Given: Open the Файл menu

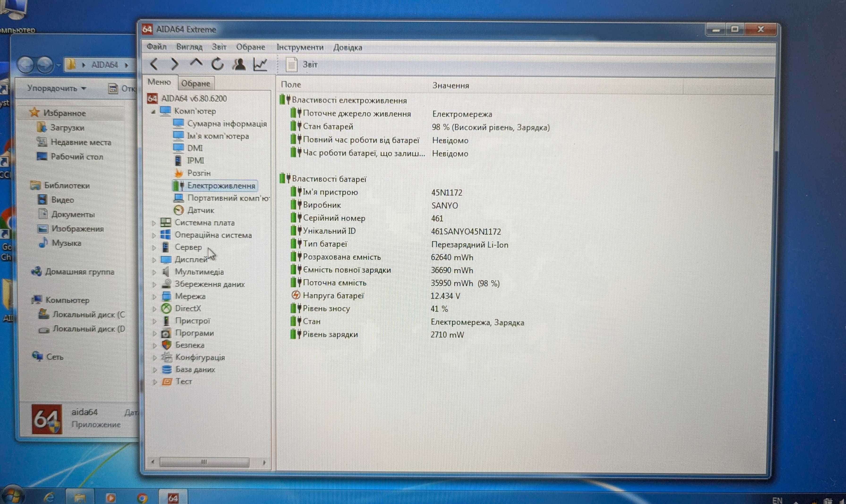Looking at the screenshot, I should 157,47.
